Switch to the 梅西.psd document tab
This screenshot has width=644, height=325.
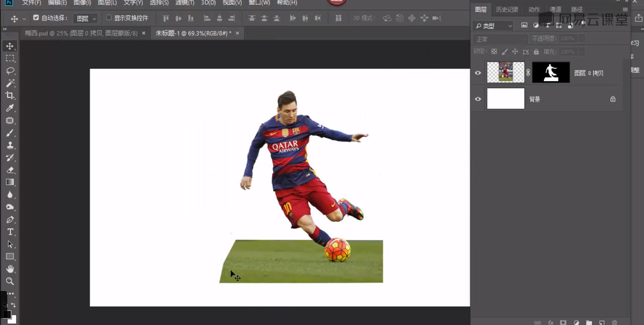point(82,33)
